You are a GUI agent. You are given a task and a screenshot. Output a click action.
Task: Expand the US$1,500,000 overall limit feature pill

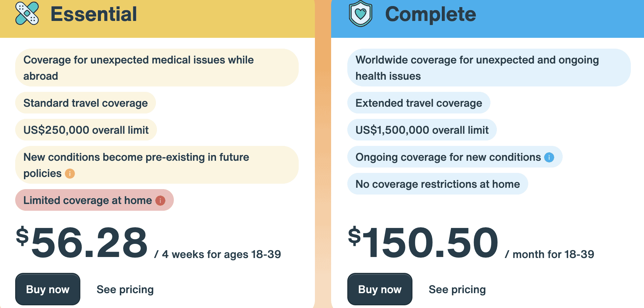pos(422,129)
